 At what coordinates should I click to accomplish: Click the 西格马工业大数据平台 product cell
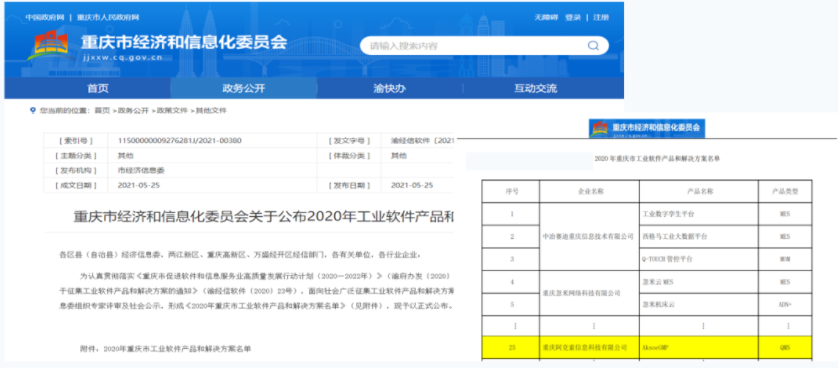click(699, 236)
